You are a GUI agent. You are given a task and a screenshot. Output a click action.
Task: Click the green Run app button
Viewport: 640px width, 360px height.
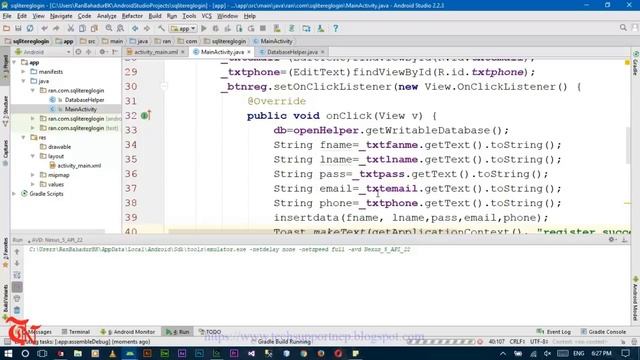click(204, 28)
